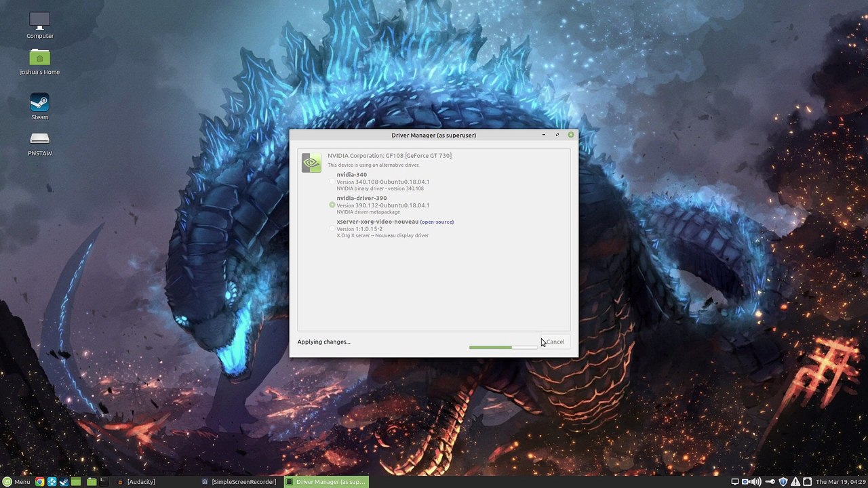The height and width of the screenshot is (488, 868).
Task: Click the Driver Manager (as superuser) title bar
Action: (x=434, y=135)
